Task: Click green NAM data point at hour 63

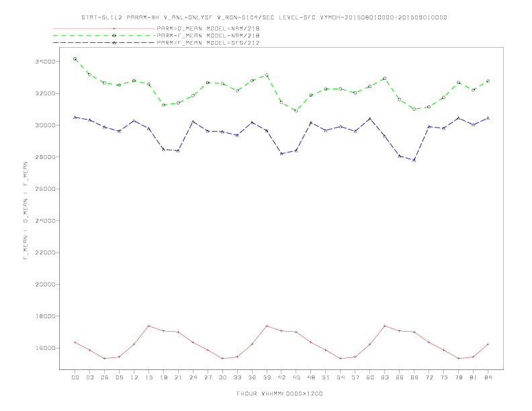Action: (385, 79)
